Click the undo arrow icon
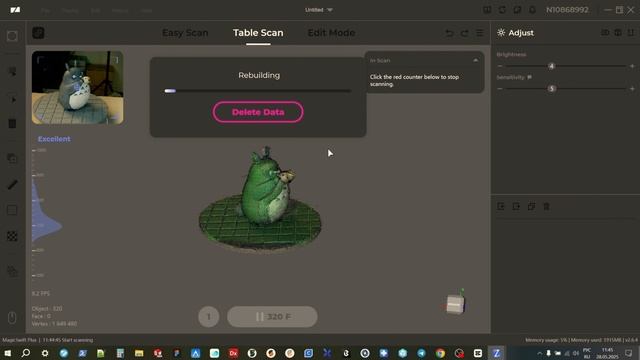Image resolution: width=640 pixels, height=360 pixels. tap(449, 33)
